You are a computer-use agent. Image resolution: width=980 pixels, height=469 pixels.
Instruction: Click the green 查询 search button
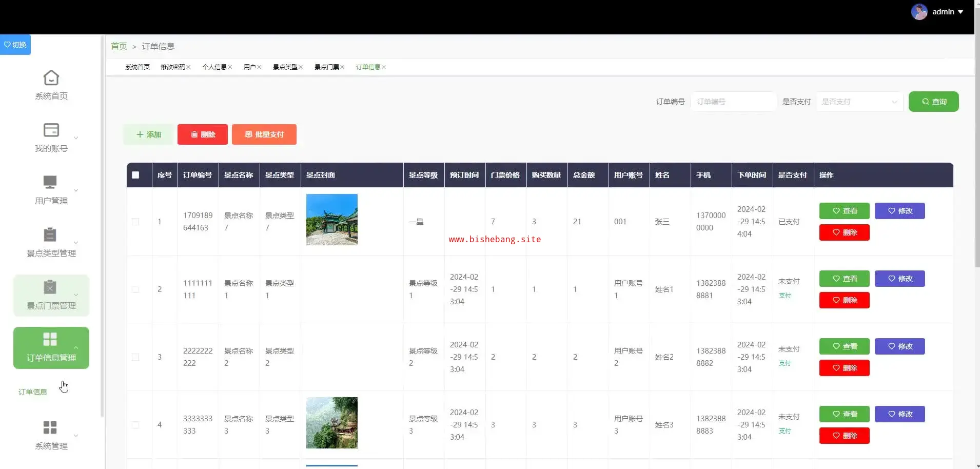coord(933,102)
